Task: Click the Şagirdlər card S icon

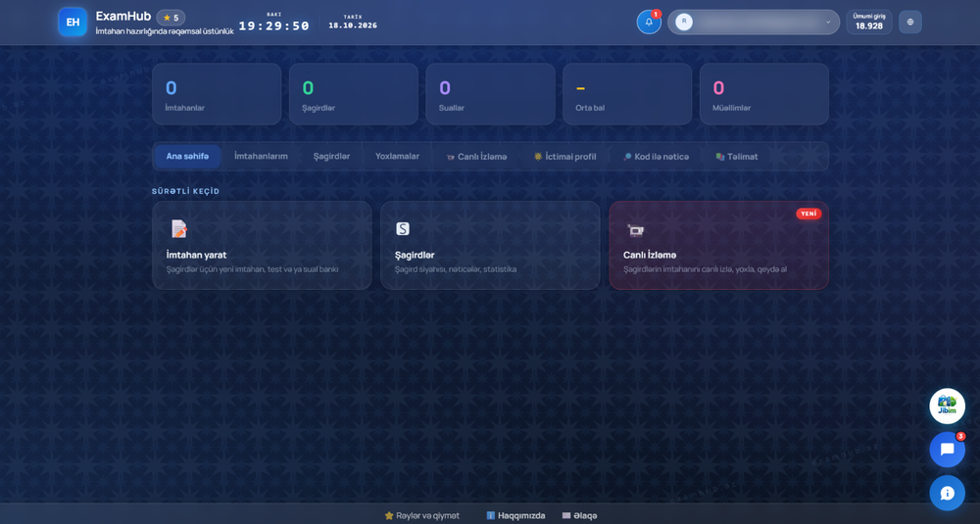Action: 403,228
